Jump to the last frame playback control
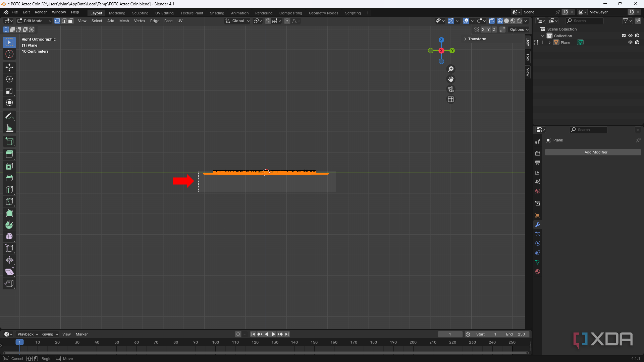The width and height of the screenshot is (644, 362). [287, 334]
